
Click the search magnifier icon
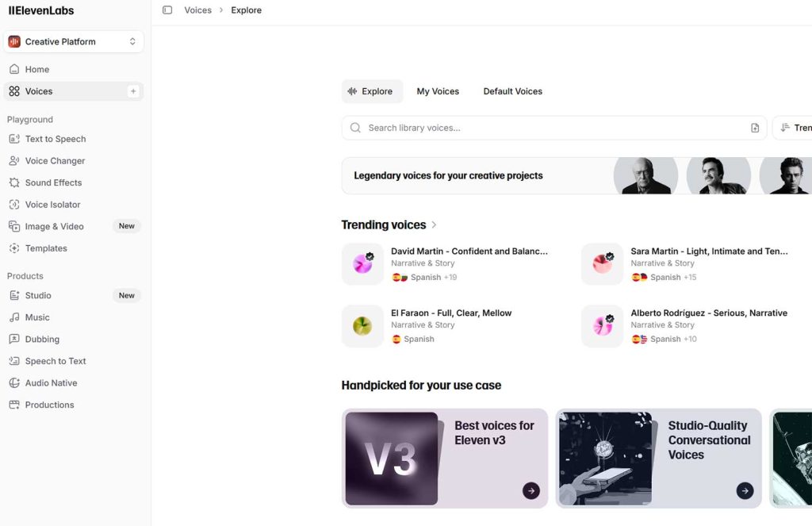(355, 128)
